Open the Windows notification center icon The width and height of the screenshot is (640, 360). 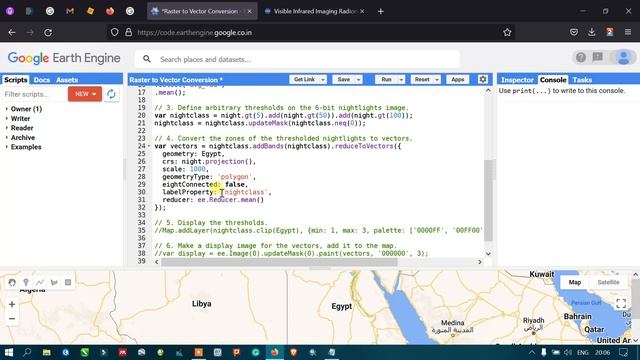click(623, 352)
